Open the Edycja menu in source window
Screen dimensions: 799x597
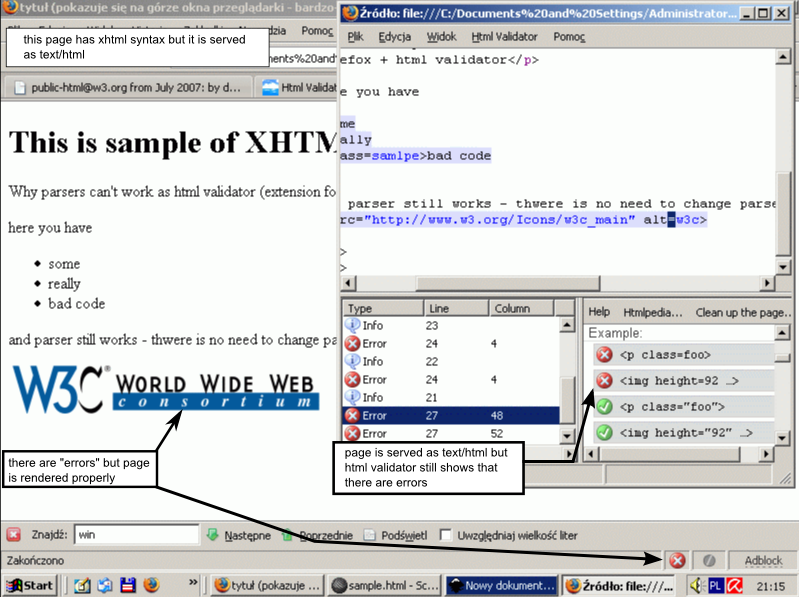(x=394, y=37)
